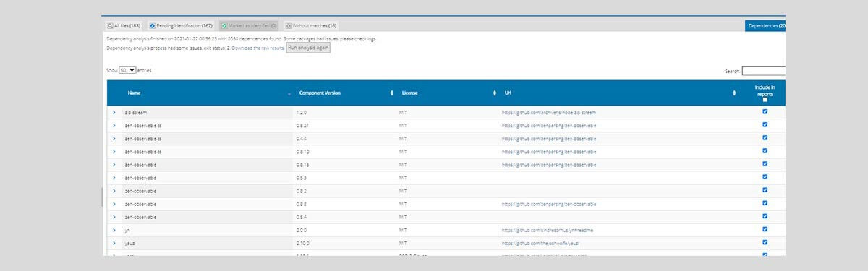Uncheck Include in reports for yn
This screenshot has width=868, height=271.
point(765,229)
